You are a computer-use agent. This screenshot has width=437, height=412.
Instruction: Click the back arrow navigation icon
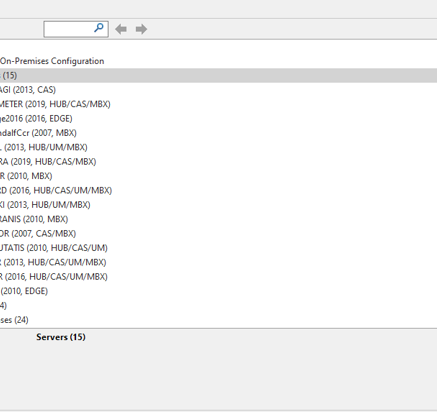click(121, 29)
